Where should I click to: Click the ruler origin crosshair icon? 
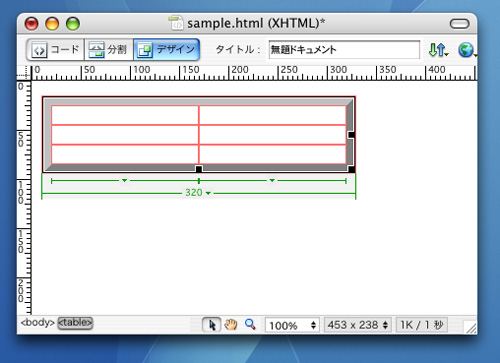24,73
